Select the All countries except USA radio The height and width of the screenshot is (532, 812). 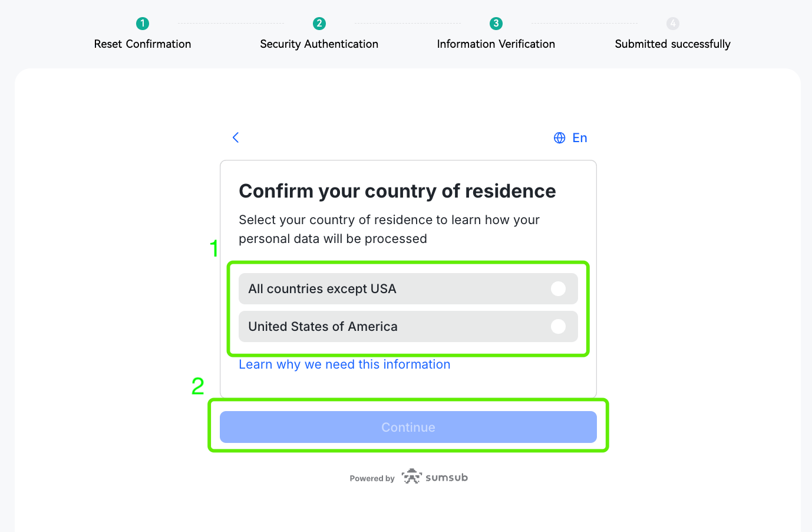(558, 288)
